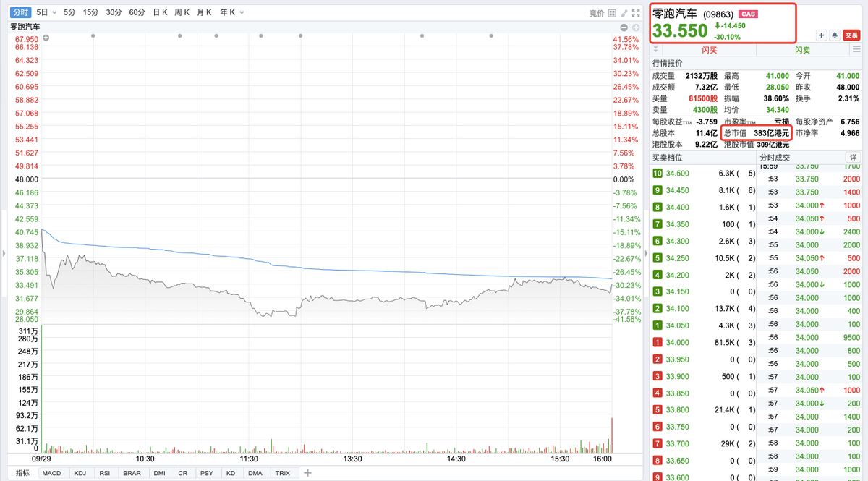868x481 pixels.
Task: Click the chart title 零跑汽车
Action: [x=25, y=27]
